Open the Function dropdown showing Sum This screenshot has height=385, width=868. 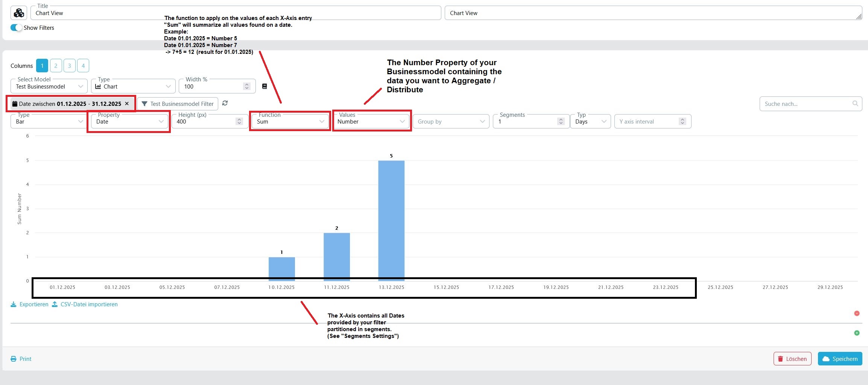click(x=290, y=121)
